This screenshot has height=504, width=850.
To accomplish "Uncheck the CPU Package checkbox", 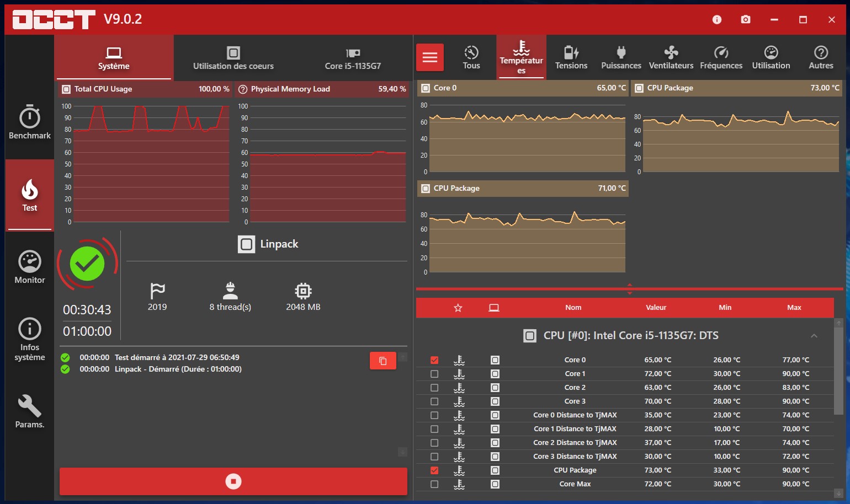I will point(434,470).
